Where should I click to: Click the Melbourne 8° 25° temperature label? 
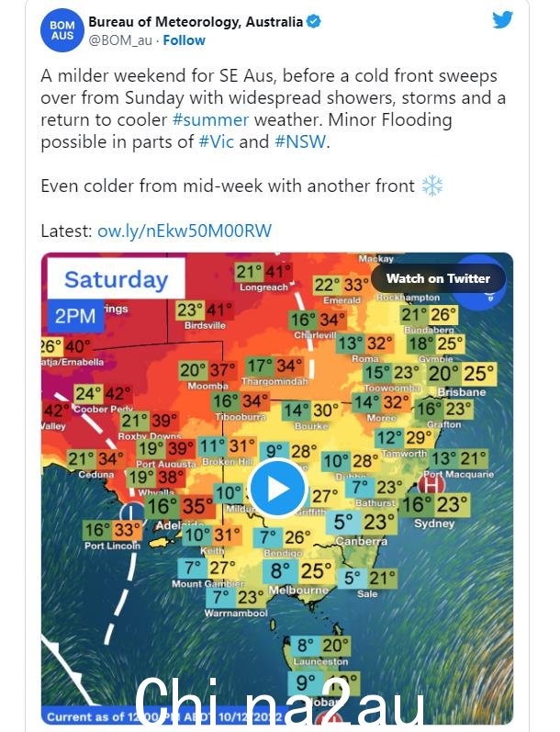click(301, 571)
